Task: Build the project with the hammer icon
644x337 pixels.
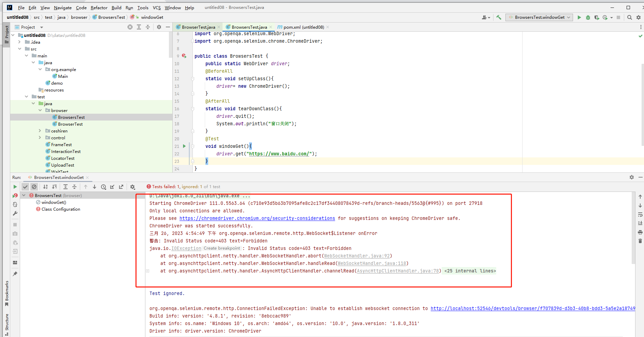Action: (499, 17)
